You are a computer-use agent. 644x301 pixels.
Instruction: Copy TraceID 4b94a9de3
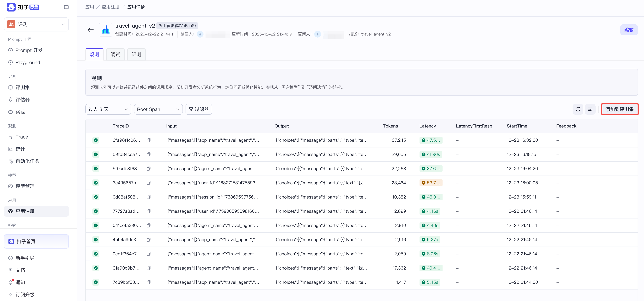pyautogui.click(x=148, y=240)
